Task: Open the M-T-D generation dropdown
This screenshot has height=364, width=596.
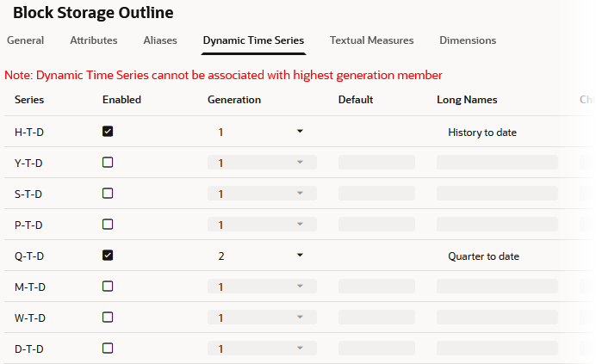Action: pos(262,286)
